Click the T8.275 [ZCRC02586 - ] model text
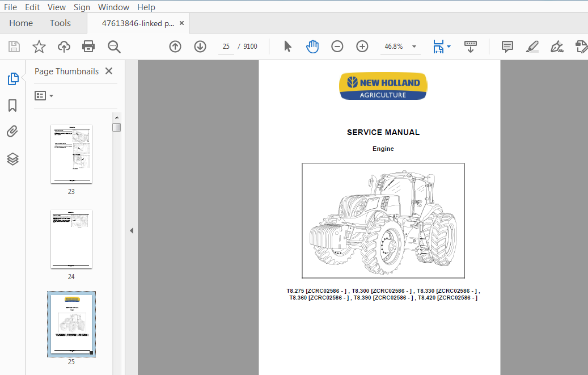 pos(316,290)
